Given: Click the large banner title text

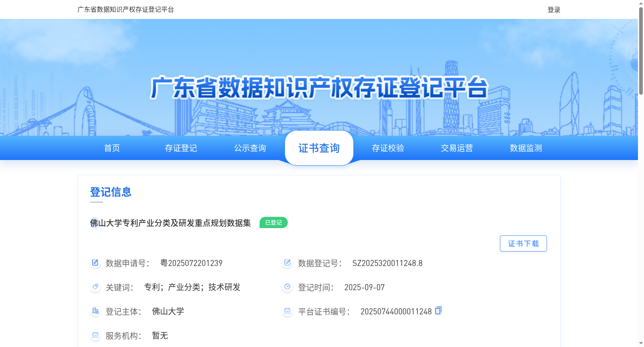Looking at the screenshot, I should point(319,87).
